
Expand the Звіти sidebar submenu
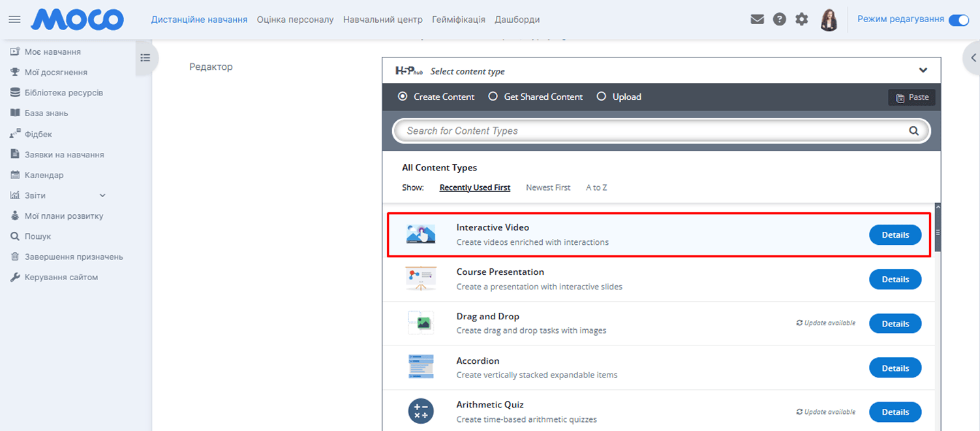[102, 195]
